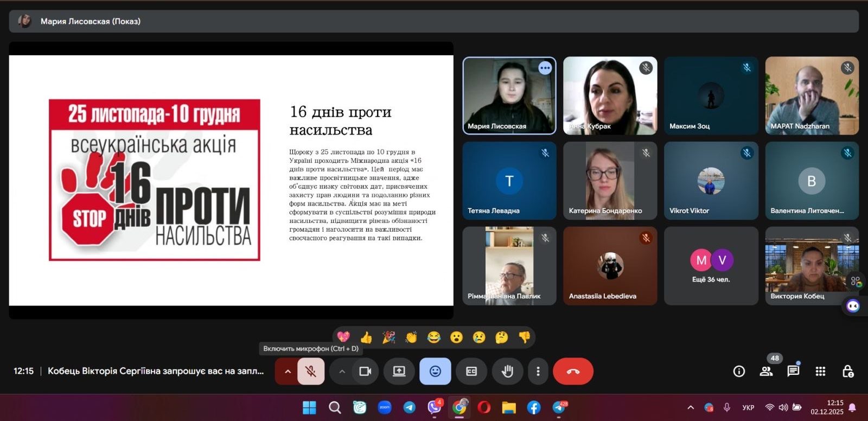Viewport: 868px width, 421px height.
Task: Click the system tray microphone in-use indicator
Action: pos(727,407)
